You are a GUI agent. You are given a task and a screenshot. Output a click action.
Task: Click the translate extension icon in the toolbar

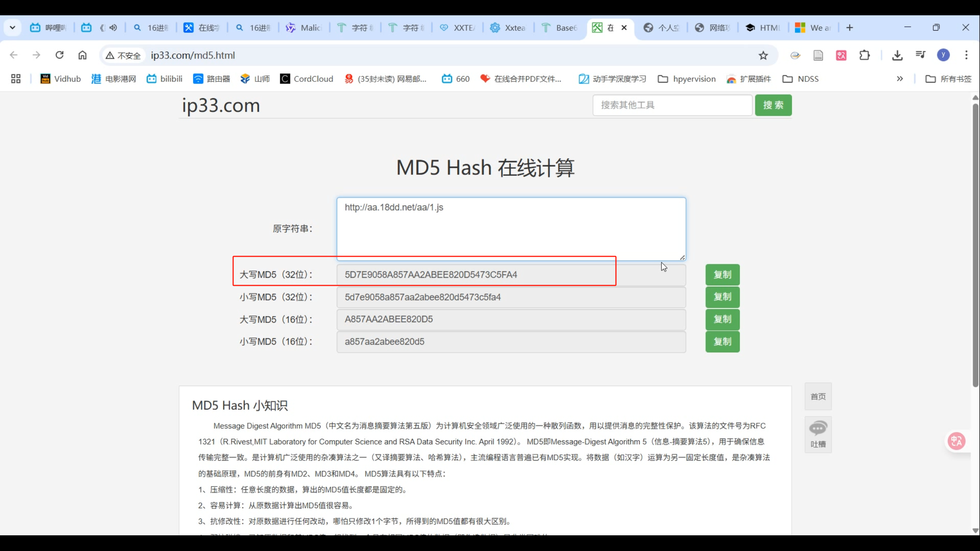841,55
